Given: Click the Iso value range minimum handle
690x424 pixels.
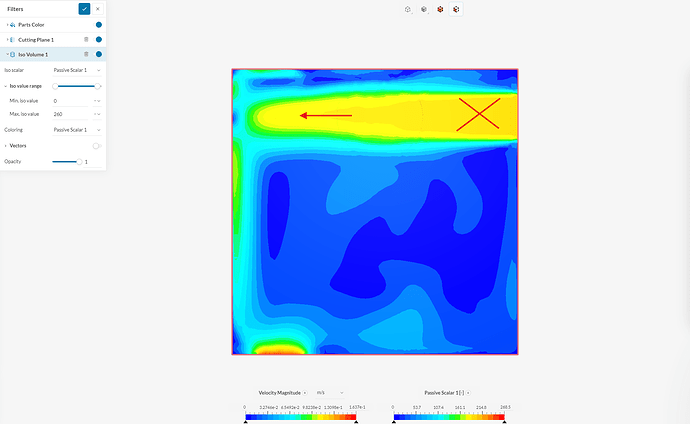Looking at the screenshot, I should [x=55, y=86].
